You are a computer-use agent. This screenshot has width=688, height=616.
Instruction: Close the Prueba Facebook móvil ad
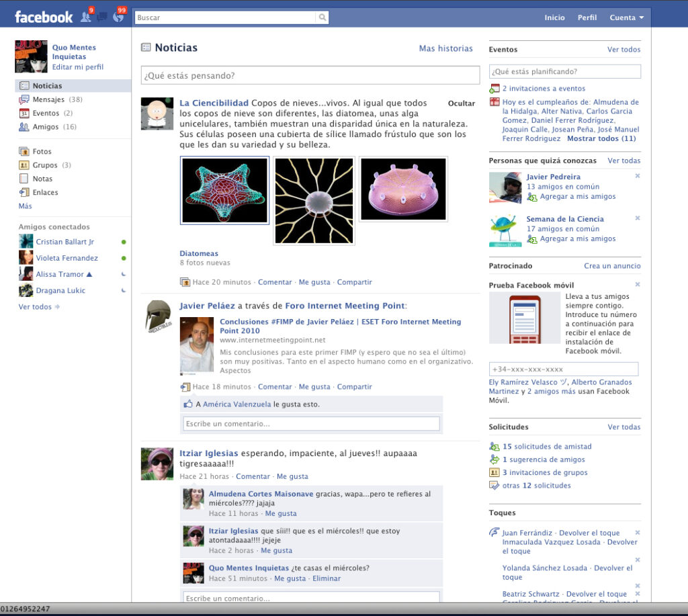click(638, 284)
